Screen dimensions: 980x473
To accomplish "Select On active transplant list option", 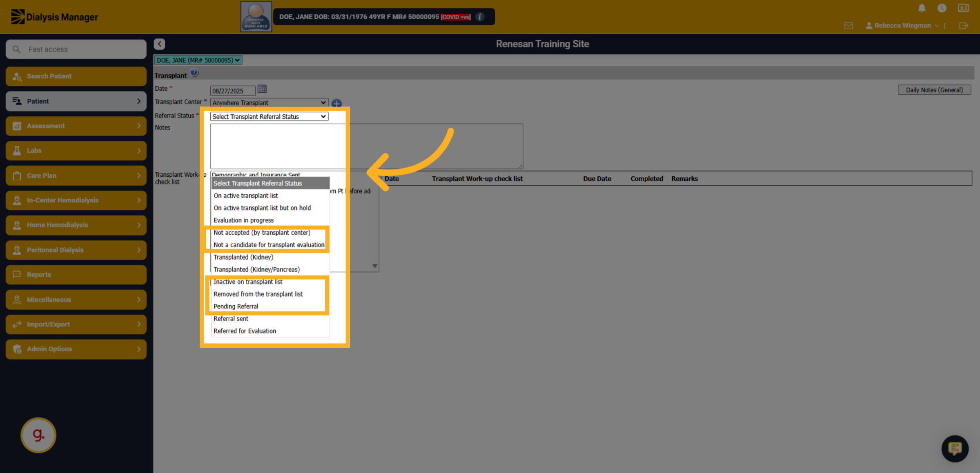I will (x=270, y=196).
